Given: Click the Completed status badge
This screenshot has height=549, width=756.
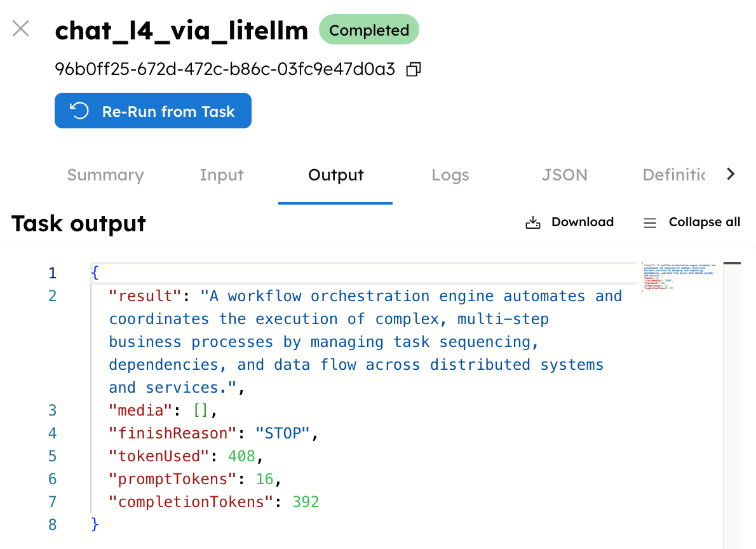Looking at the screenshot, I should click(x=369, y=30).
